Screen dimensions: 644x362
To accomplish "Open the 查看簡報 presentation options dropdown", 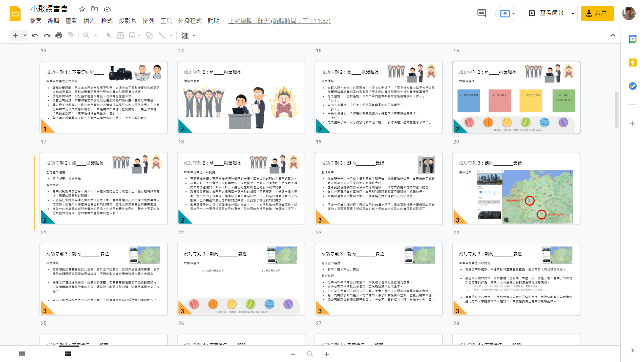I will (573, 13).
